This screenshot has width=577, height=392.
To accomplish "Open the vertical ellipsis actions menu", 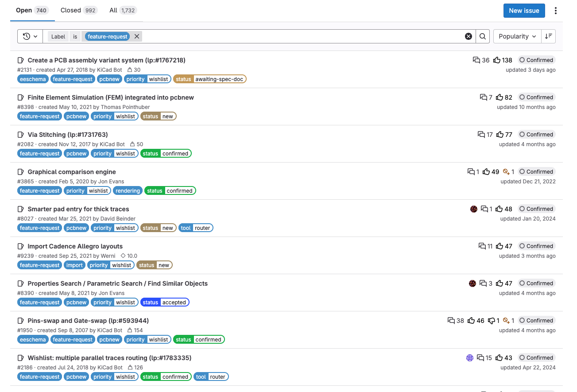I will pos(556,11).
